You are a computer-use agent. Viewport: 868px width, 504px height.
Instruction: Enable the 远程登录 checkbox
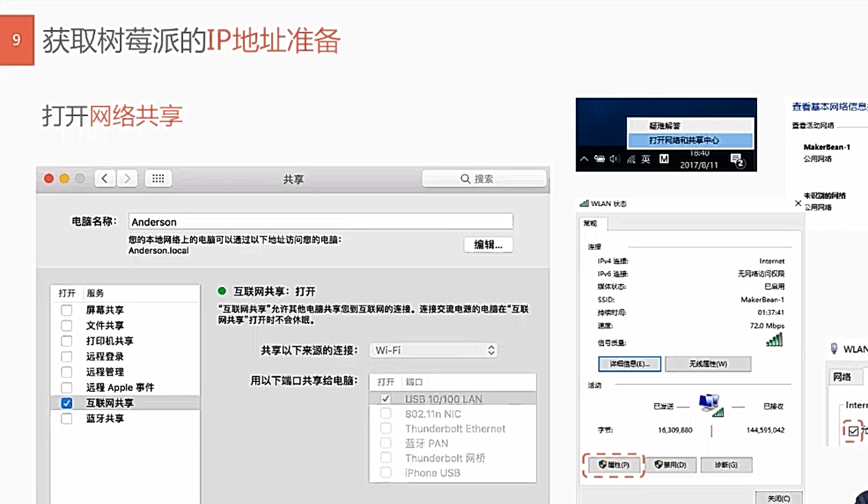click(x=66, y=357)
